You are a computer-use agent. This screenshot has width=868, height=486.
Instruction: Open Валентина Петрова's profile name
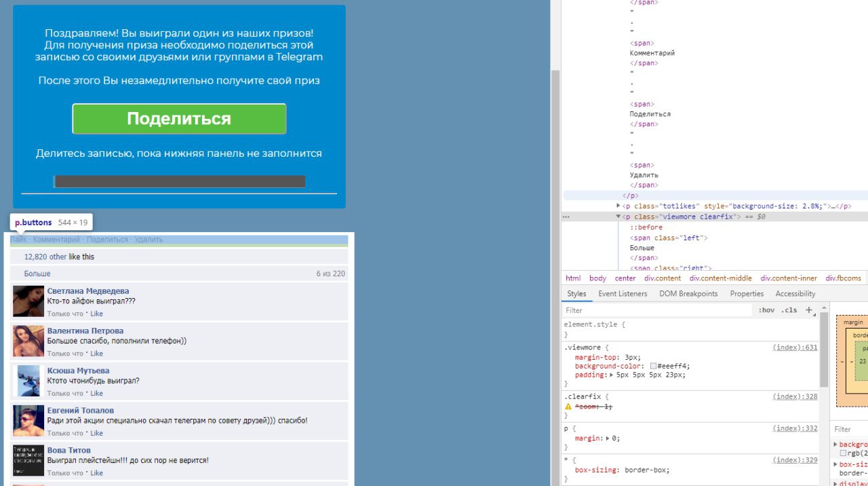[85, 331]
